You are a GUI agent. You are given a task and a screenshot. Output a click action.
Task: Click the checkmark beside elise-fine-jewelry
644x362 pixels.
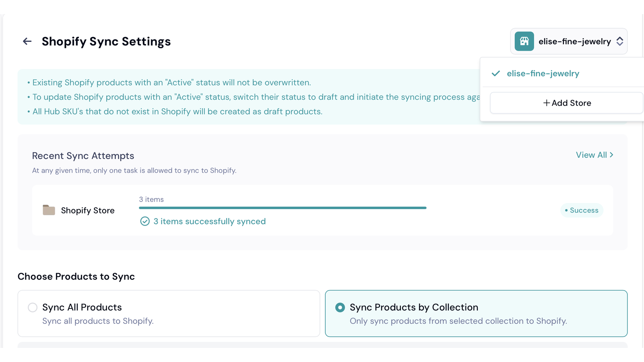pos(496,74)
